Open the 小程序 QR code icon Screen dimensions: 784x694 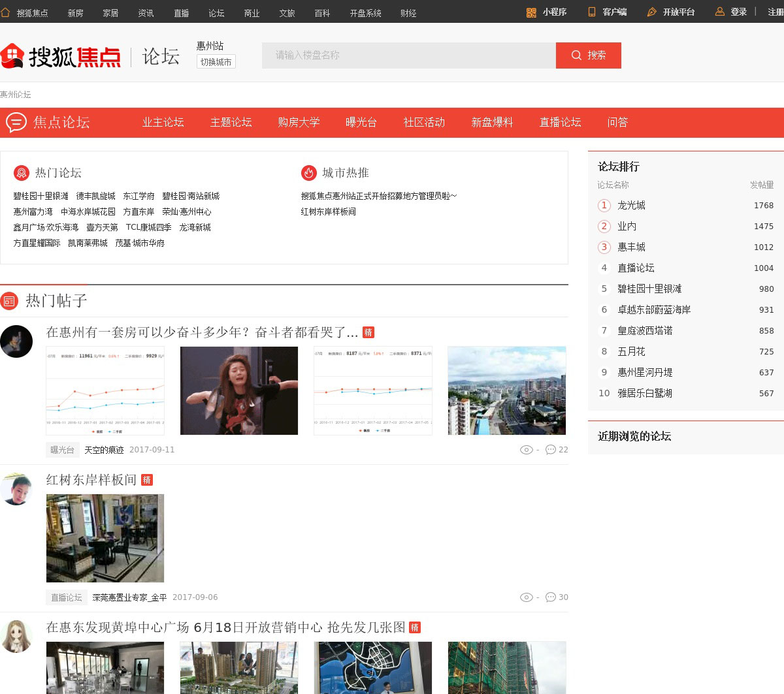531,12
